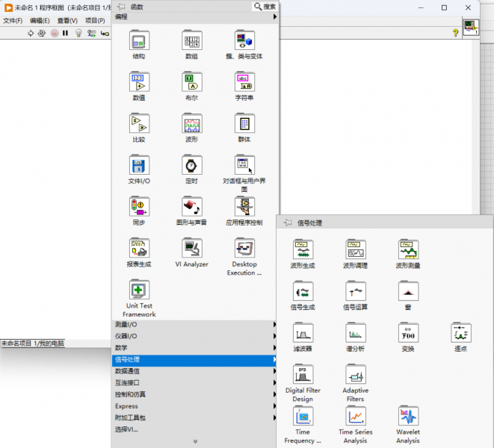Open the Time Frequency analysis icon
494x448 pixels.
pyautogui.click(x=303, y=416)
